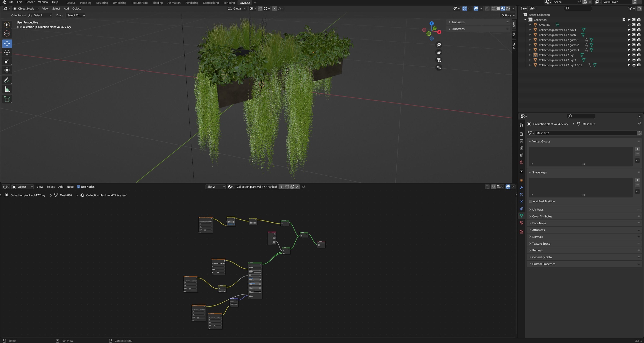Click the Blender logo menu icon
Screen dimensions: 644x343
tap(4, 2)
